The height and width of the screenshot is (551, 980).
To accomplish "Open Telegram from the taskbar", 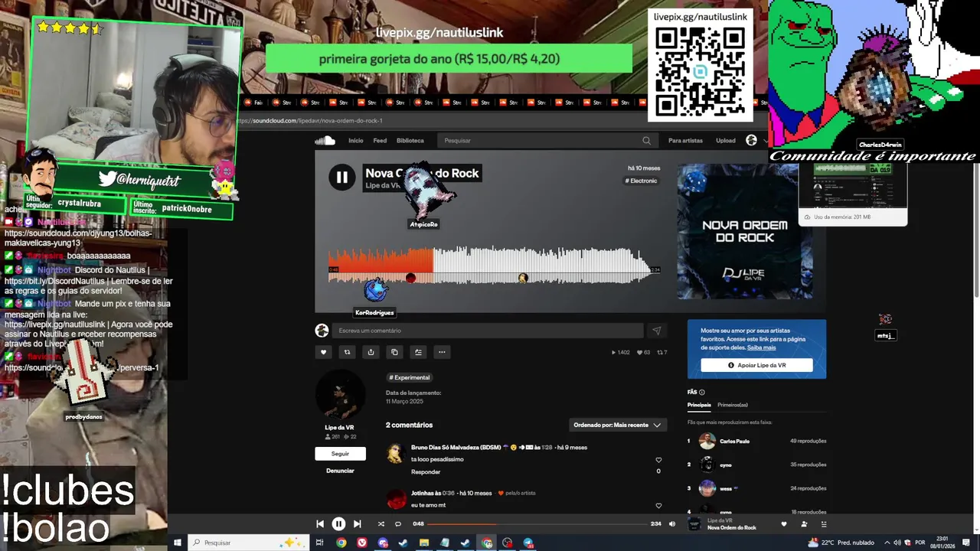I will [528, 543].
